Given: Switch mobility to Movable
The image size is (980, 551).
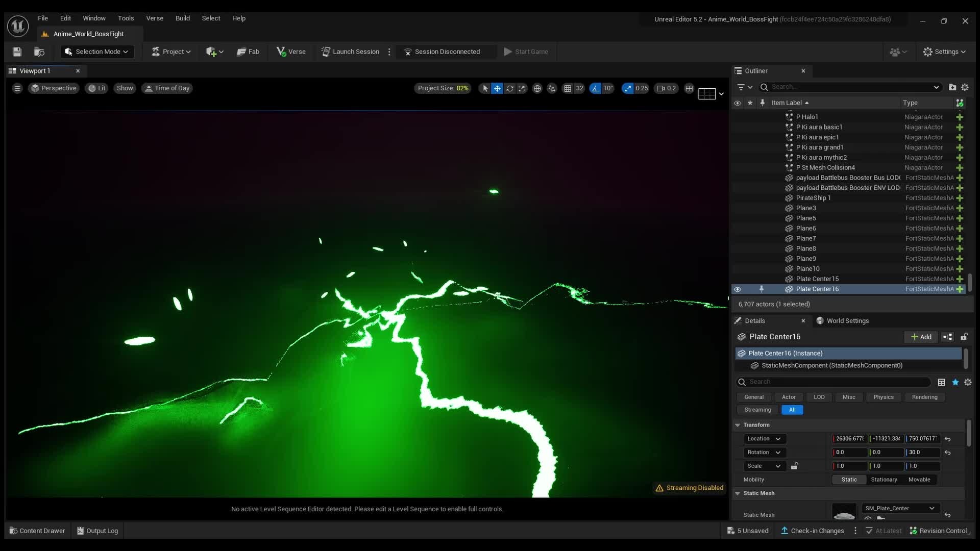Looking at the screenshot, I should point(918,480).
